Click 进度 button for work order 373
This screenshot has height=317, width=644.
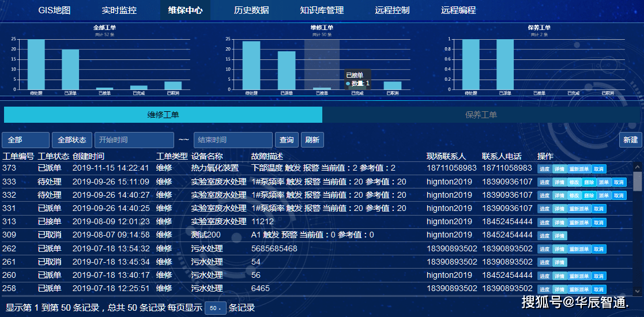(544, 169)
